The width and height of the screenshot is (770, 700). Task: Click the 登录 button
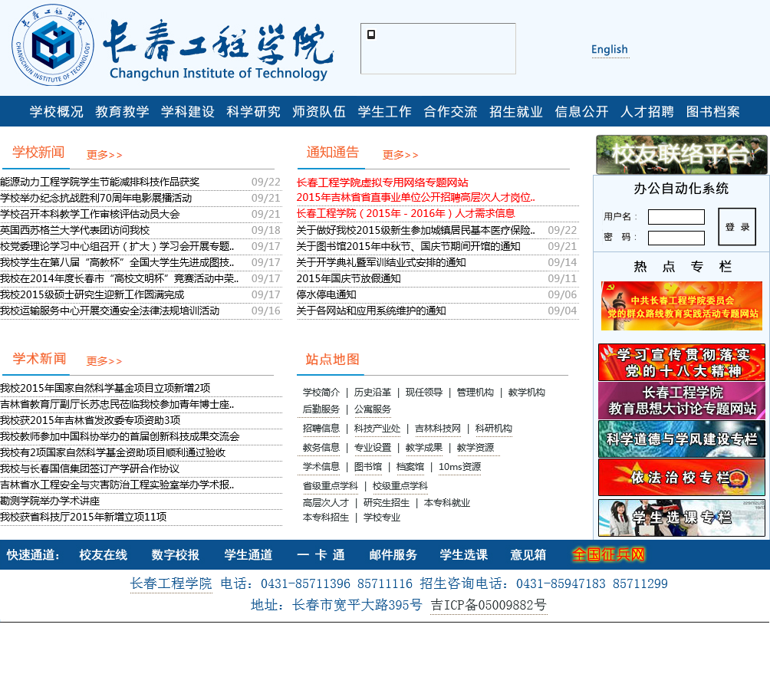point(736,226)
